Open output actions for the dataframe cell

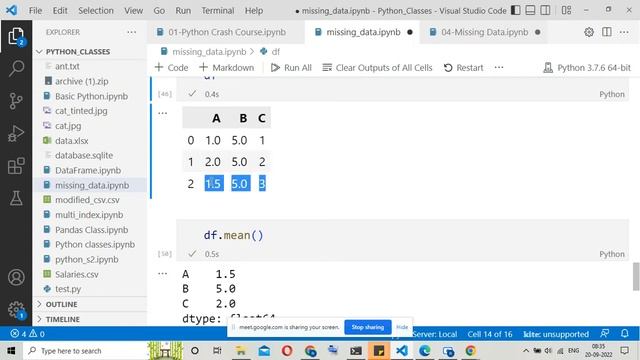pos(162,113)
